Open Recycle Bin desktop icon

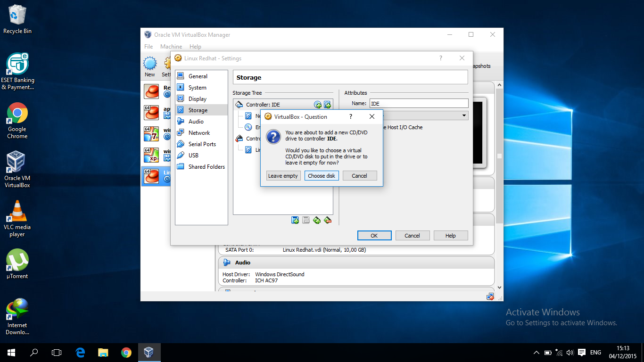click(x=17, y=19)
